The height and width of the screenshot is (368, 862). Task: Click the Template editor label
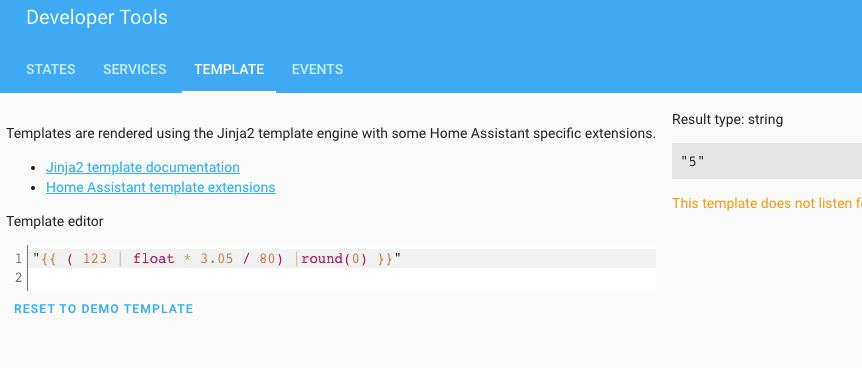point(54,222)
